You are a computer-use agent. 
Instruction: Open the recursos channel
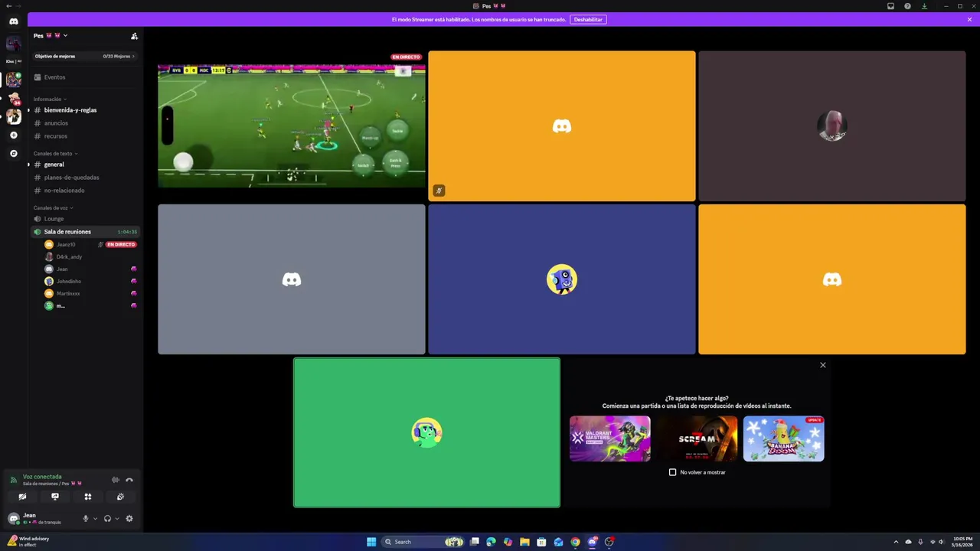click(x=85, y=136)
